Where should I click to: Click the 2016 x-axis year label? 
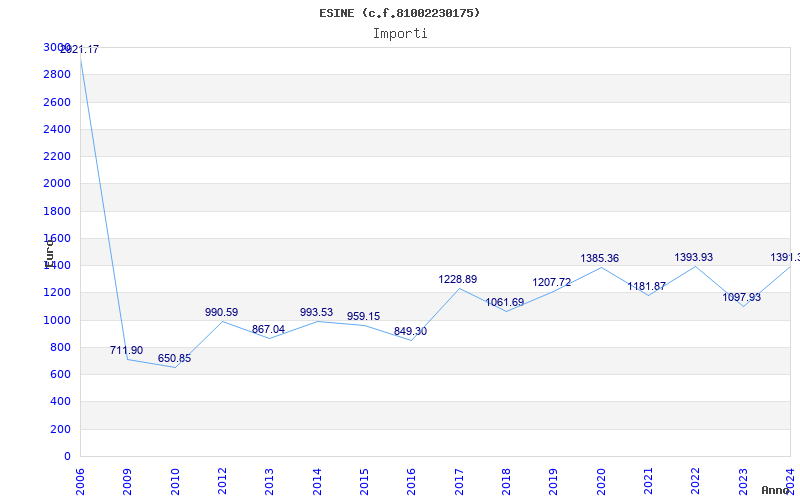click(412, 482)
